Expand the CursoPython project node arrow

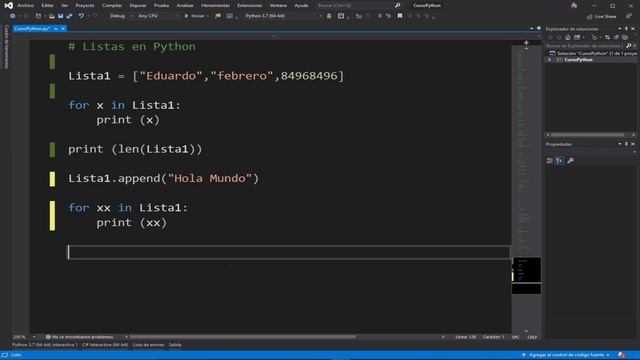point(549,60)
